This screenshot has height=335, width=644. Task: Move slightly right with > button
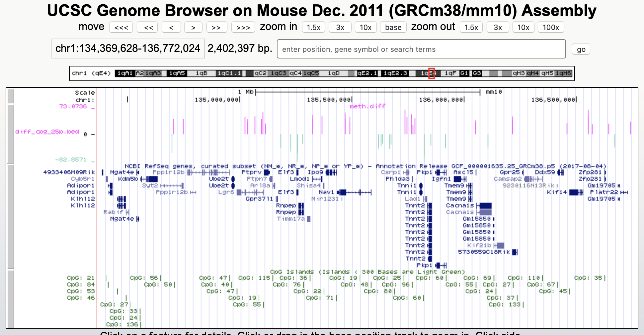point(193,27)
